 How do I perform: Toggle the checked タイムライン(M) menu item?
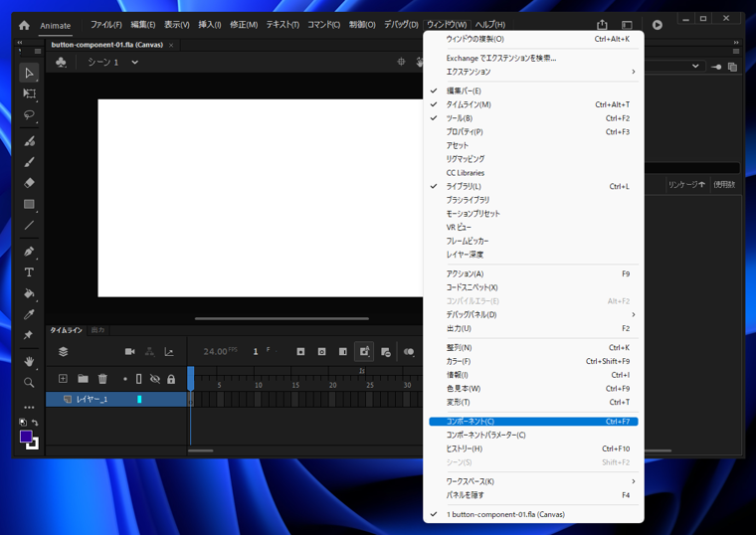(x=533, y=104)
